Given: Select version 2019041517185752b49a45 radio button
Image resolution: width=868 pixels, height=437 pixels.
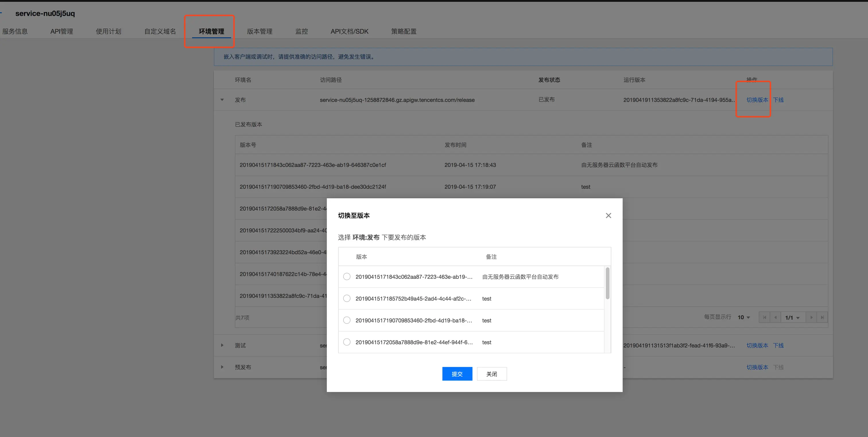Looking at the screenshot, I should tap(347, 299).
